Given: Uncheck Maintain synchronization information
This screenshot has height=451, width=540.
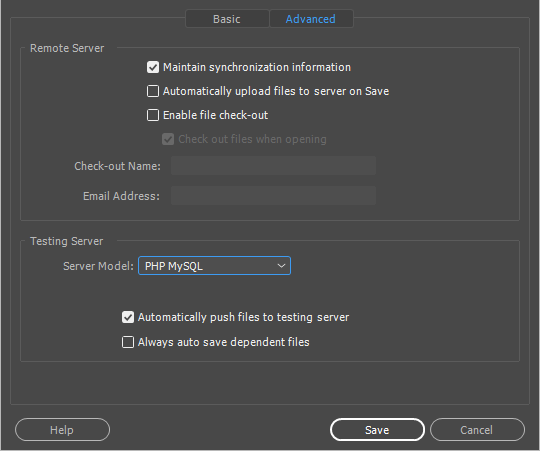Looking at the screenshot, I should click(153, 67).
